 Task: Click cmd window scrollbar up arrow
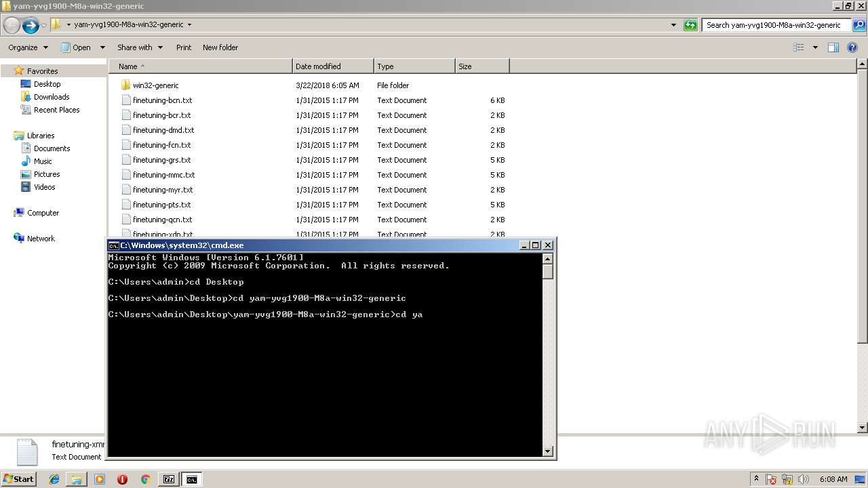coord(548,258)
